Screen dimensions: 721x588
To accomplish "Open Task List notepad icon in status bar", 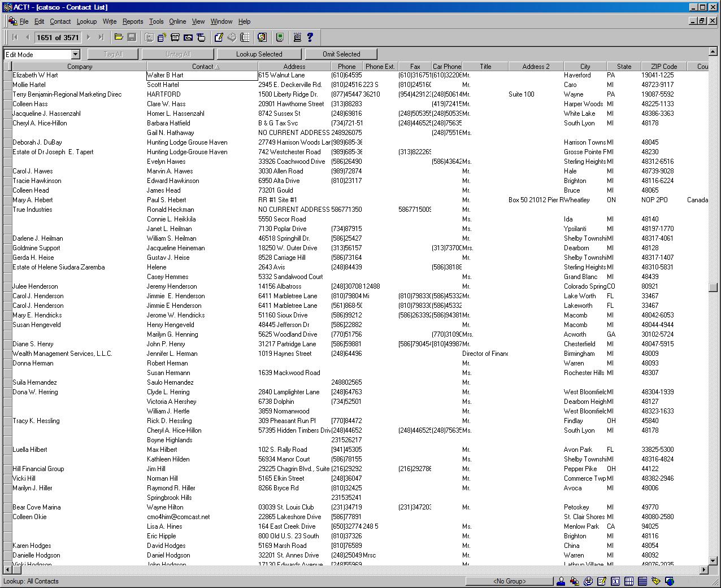I will tap(602, 581).
